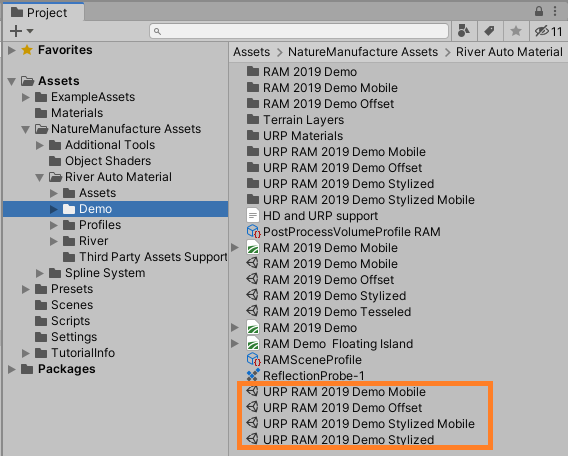Open the Search by Label tag icon
The image size is (568, 456).
click(x=490, y=31)
